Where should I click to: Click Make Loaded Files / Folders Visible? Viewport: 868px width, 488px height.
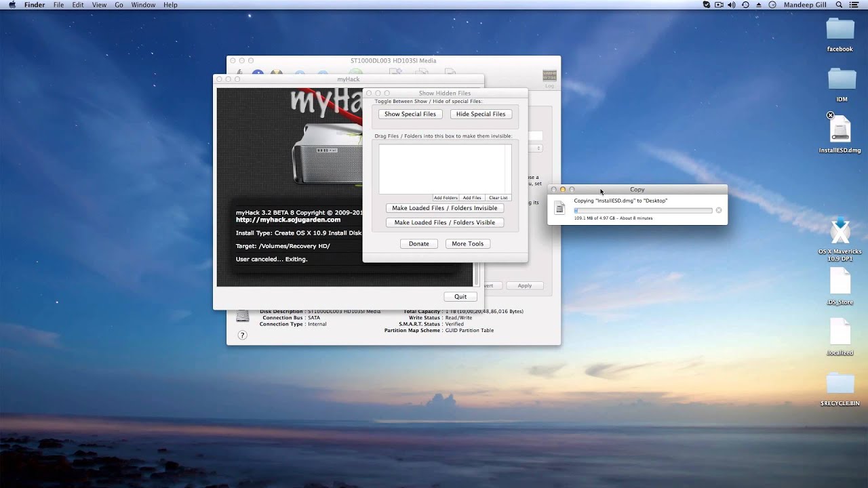pos(445,222)
